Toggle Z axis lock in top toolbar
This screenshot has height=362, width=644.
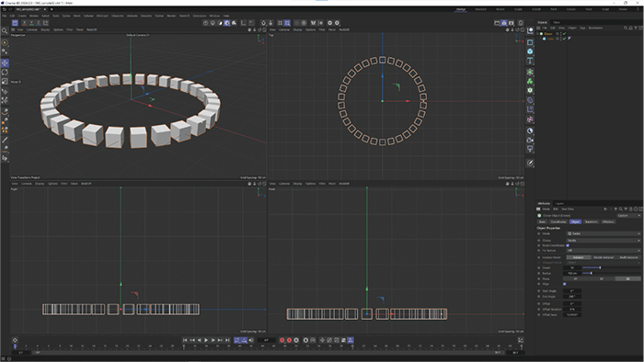pos(39,23)
